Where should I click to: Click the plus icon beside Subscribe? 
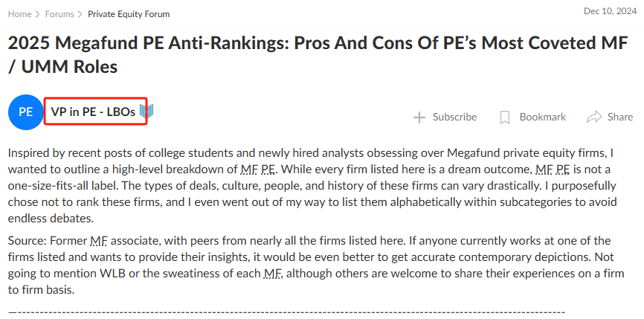tap(419, 117)
